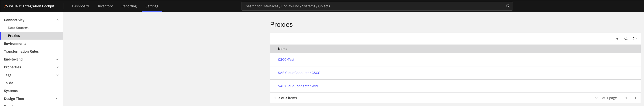Click the WHINT Integration Cockpit logo
The height and width of the screenshot is (106, 644).
coord(29,6)
